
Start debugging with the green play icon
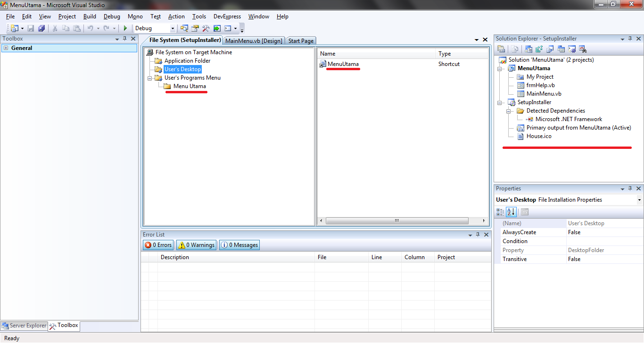point(125,28)
